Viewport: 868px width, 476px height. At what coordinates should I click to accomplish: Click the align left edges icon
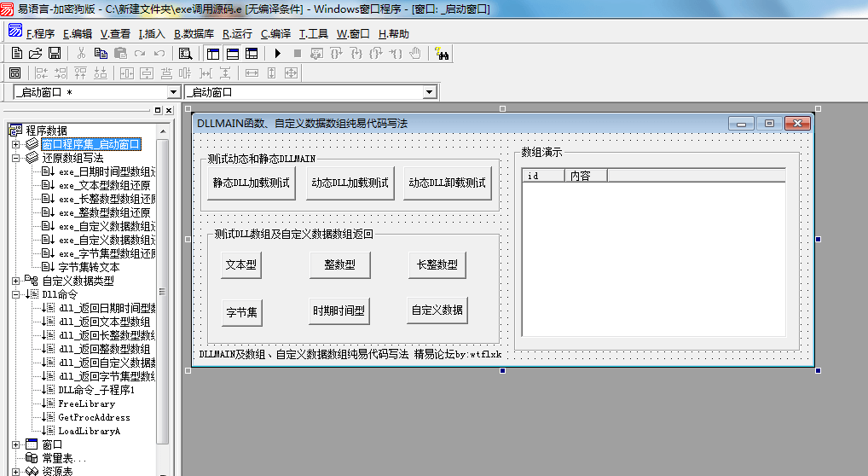coord(42,73)
